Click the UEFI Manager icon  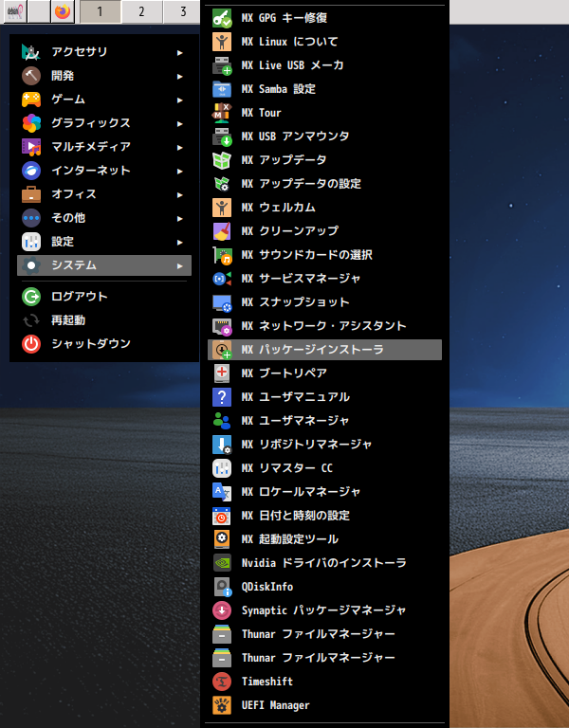222,705
